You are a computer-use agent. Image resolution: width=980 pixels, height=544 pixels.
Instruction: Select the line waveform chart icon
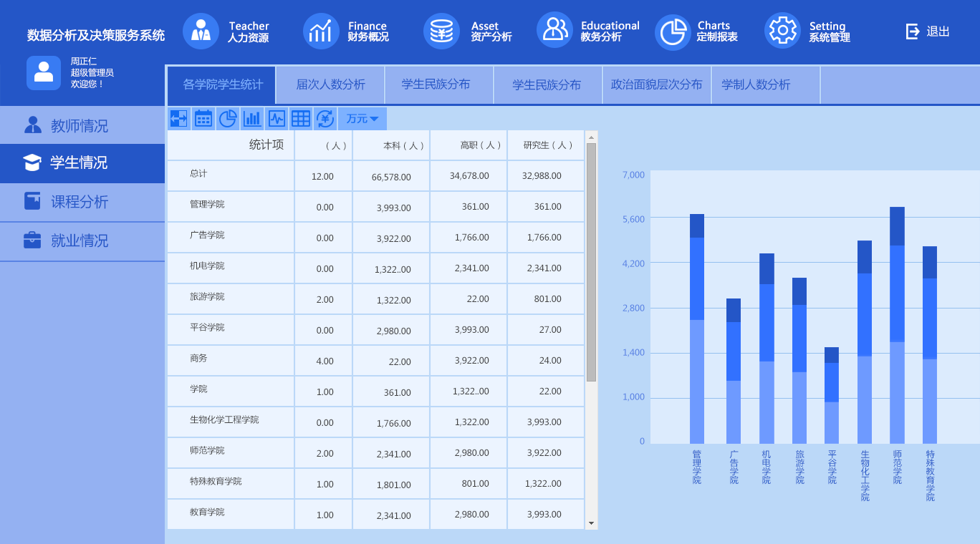277,119
